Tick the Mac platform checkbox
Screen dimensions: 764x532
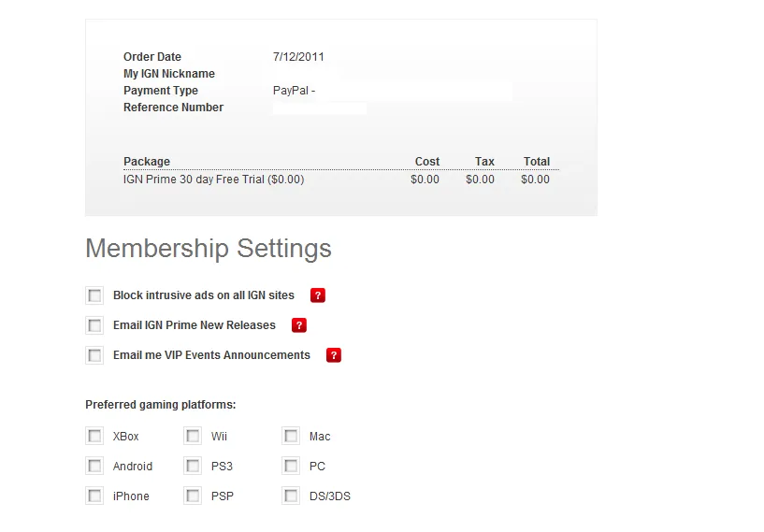pyautogui.click(x=291, y=436)
